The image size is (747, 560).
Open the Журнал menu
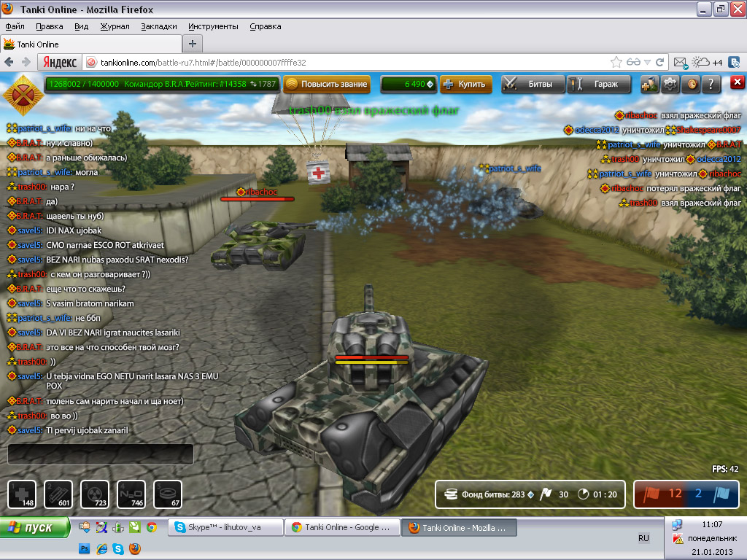tap(115, 27)
